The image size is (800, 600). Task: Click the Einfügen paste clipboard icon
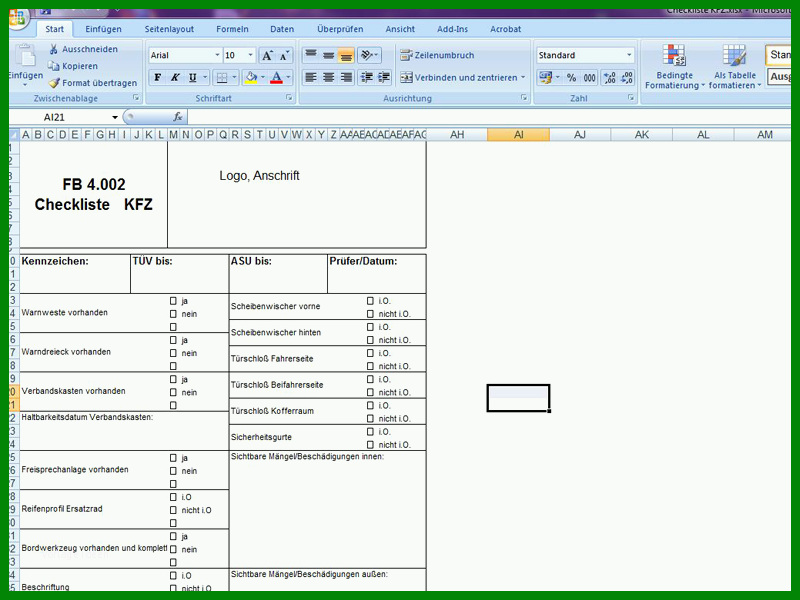tap(25, 56)
